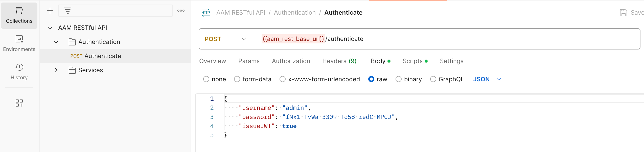The height and width of the screenshot is (152, 644).
Task: Click the Save disk icon
Action: tap(624, 13)
